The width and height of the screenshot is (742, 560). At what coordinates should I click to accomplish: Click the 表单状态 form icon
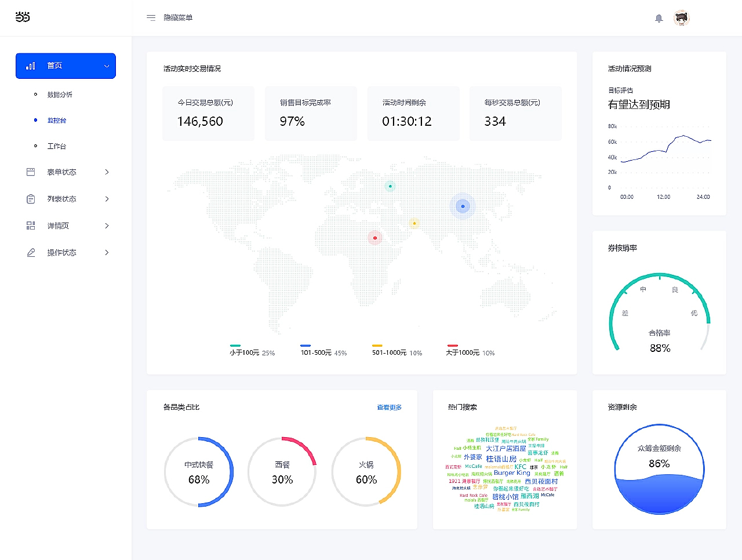coord(31,172)
